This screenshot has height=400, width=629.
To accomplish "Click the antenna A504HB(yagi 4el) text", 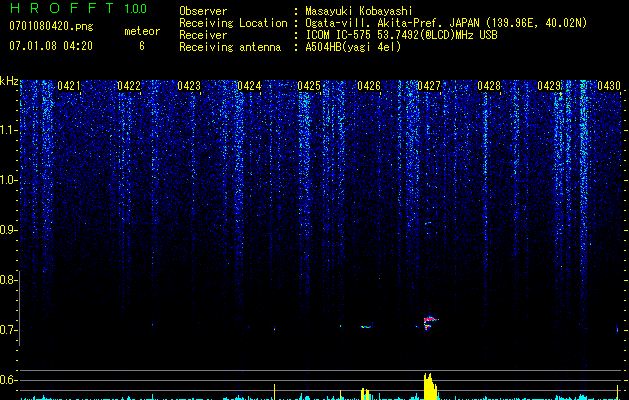I will tap(353, 47).
